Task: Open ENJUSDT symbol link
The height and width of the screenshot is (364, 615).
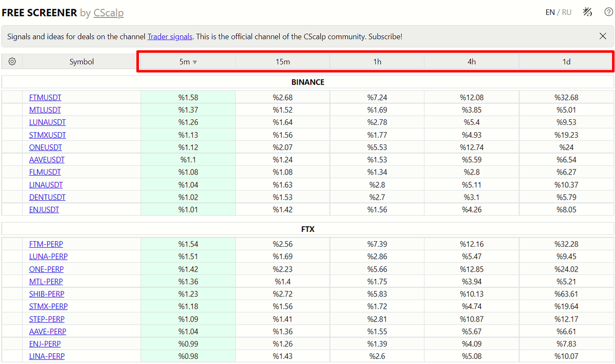Action: 44,209
